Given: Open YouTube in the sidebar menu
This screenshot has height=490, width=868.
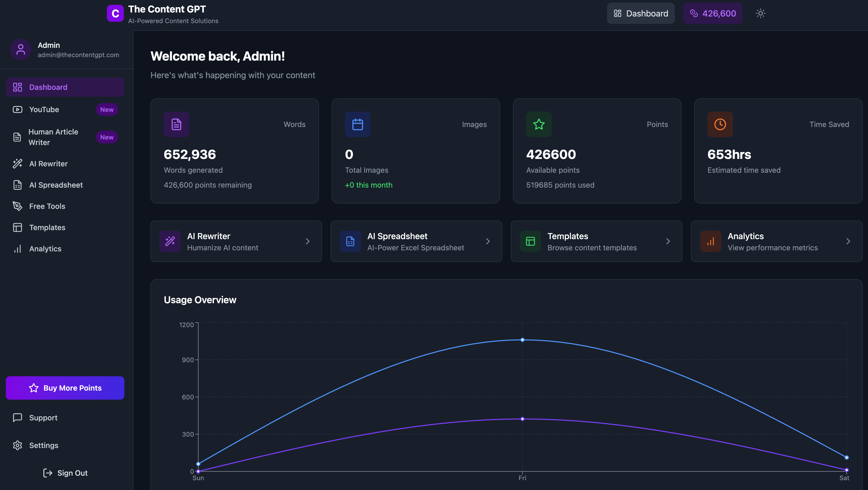Looking at the screenshot, I should pyautogui.click(x=44, y=109).
